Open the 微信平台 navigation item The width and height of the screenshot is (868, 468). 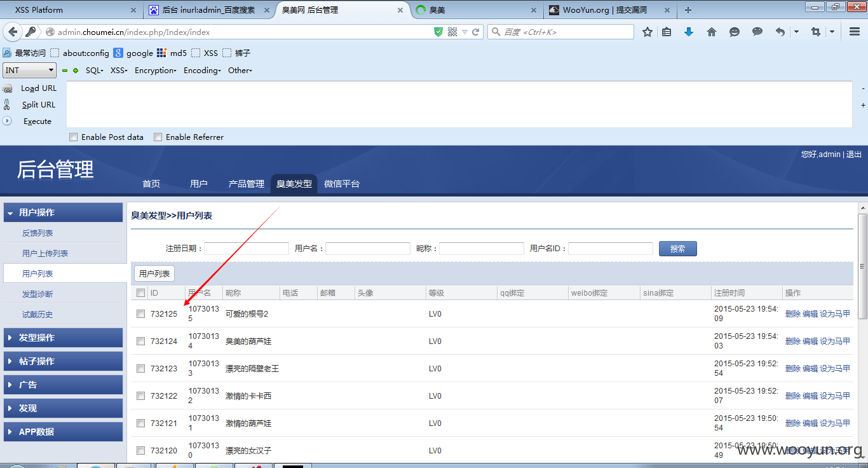tap(342, 184)
